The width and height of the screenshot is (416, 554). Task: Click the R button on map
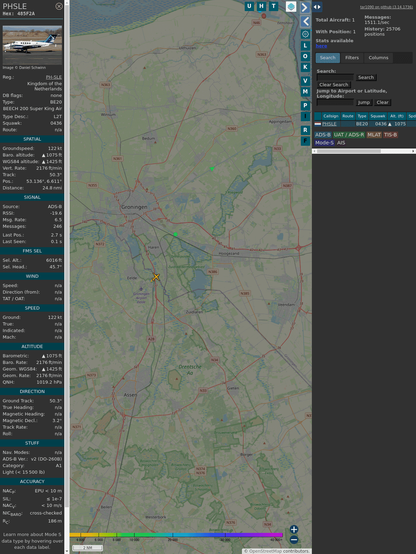pos(305,130)
